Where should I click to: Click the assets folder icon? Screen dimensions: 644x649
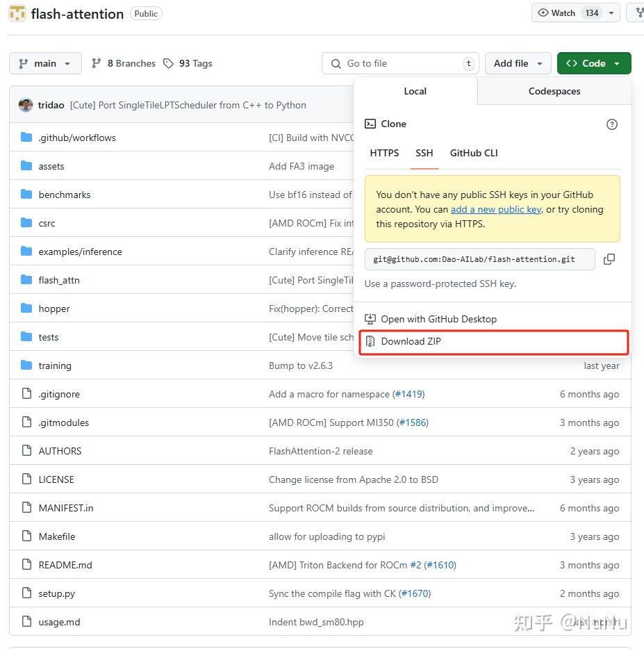[x=26, y=166]
